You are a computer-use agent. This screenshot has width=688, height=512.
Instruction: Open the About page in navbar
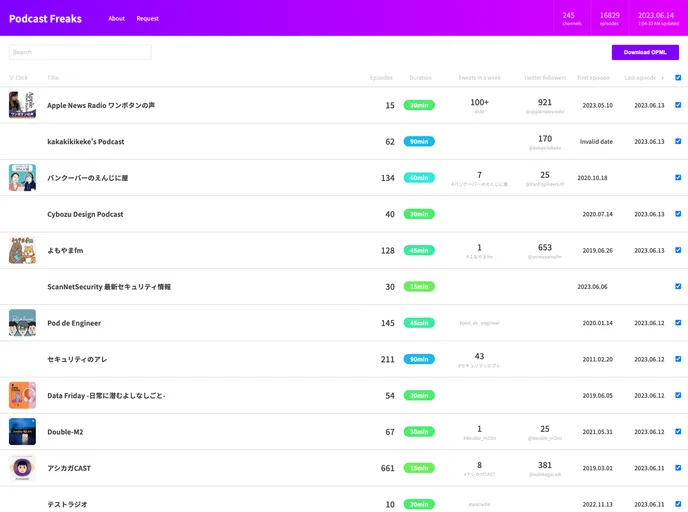tap(117, 18)
